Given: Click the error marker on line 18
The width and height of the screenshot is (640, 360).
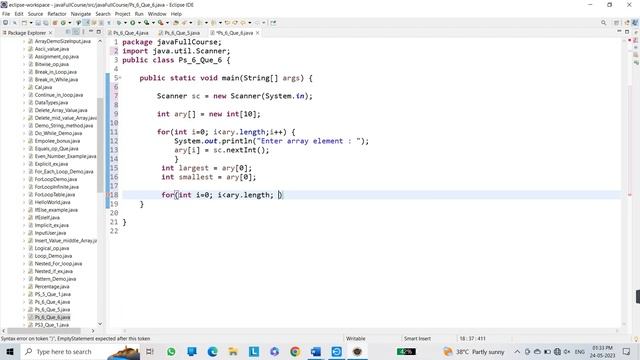Looking at the screenshot, I should 109,195.
